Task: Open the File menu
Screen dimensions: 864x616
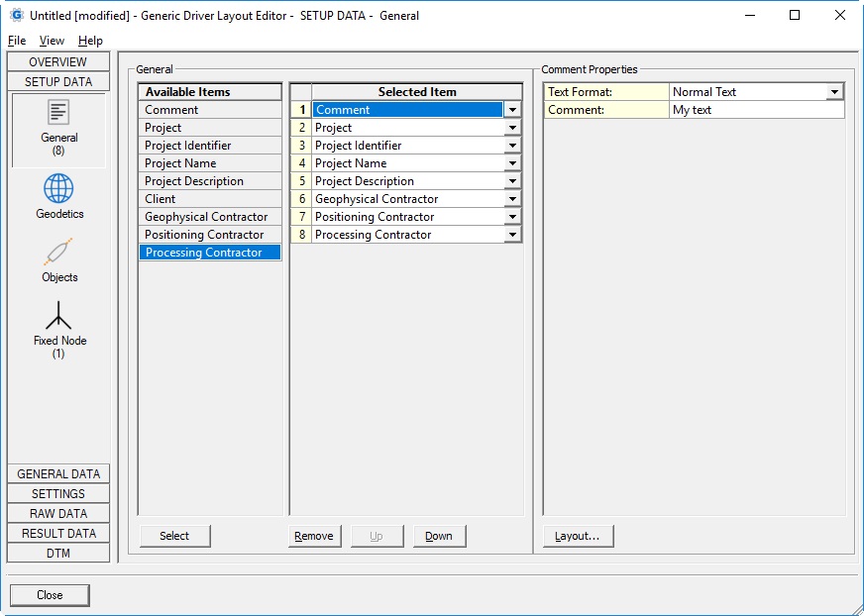Action: [x=17, y=41]
